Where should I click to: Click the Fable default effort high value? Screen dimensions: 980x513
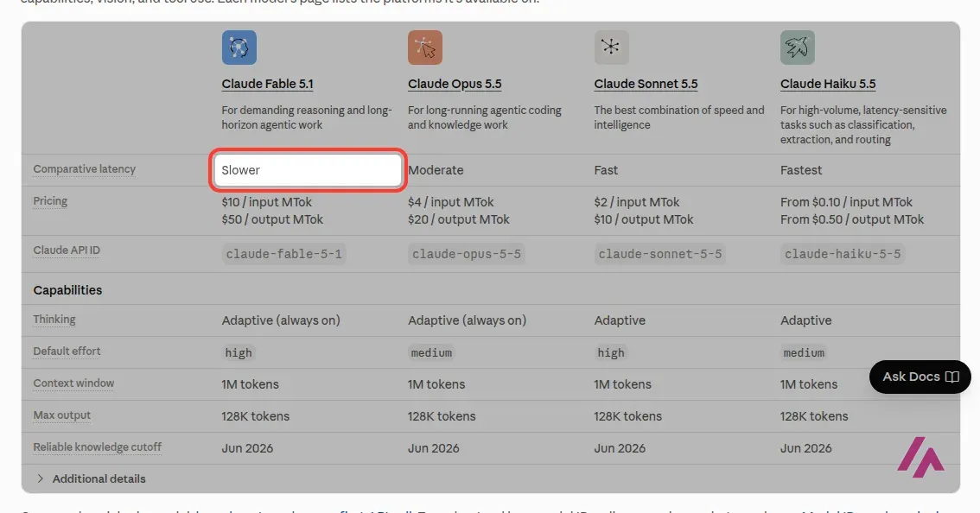click(239, 352)
